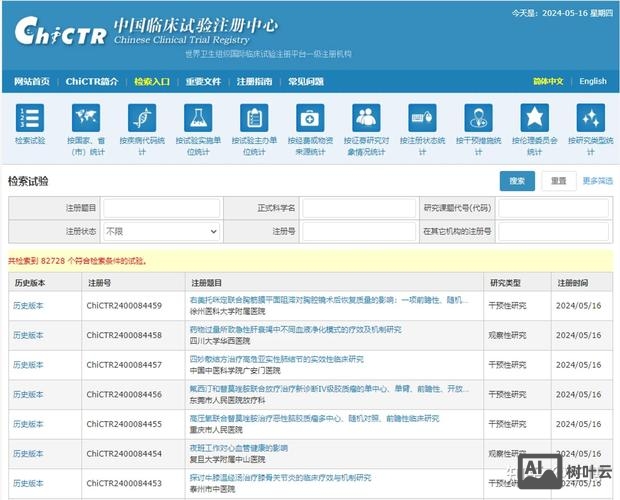This screenshot has width=620, height=500.
Task: Open trial title link from 四川大学华西医院
Action: point(296,330)
